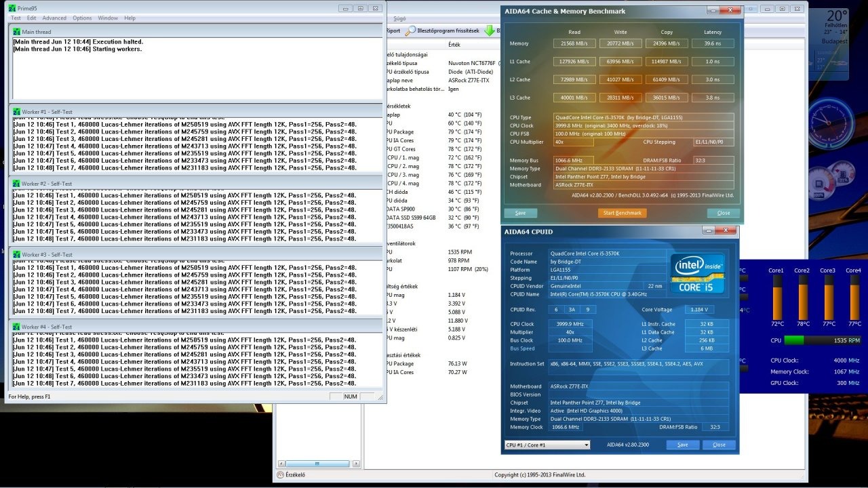Open the Súgó menu in AIDA64

[x=400, y=19]
